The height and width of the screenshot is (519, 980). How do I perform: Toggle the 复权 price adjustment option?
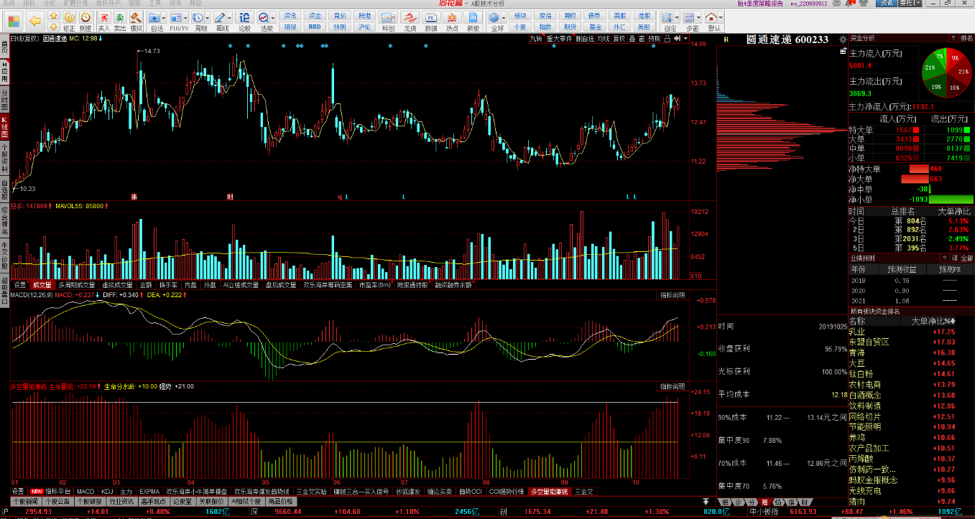coord(619,39)
